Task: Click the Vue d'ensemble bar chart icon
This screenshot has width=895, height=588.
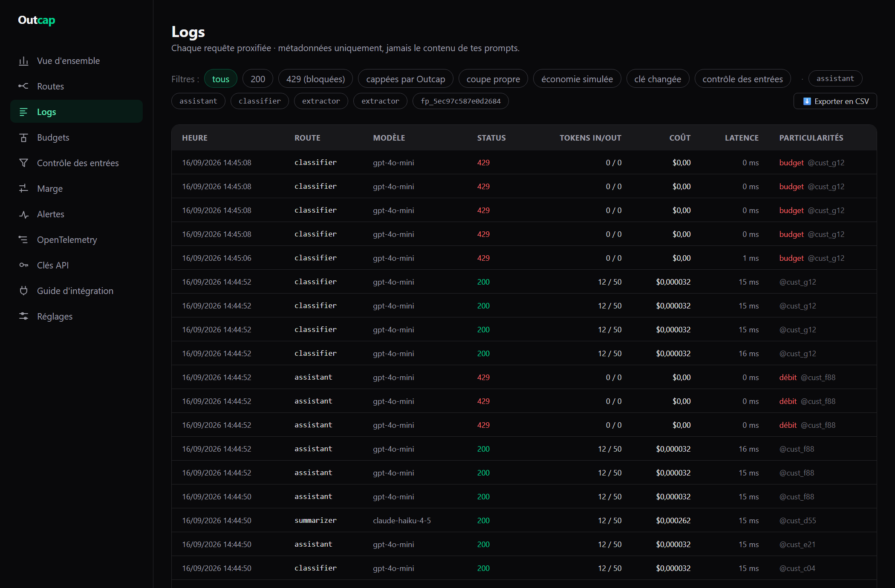Action: point(24,61)
